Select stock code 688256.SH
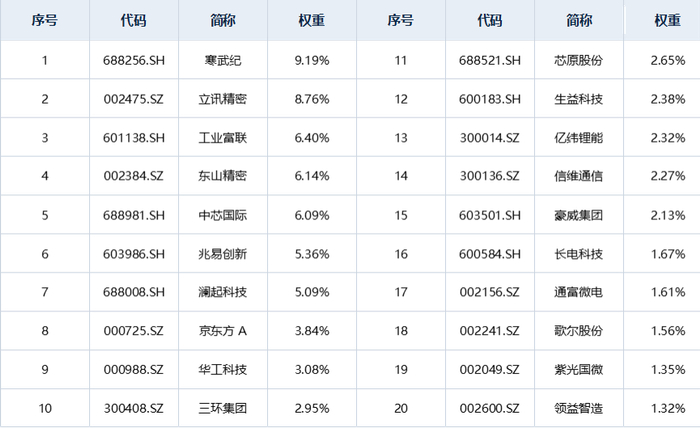 pyautogui.click(x=133, y=60)
